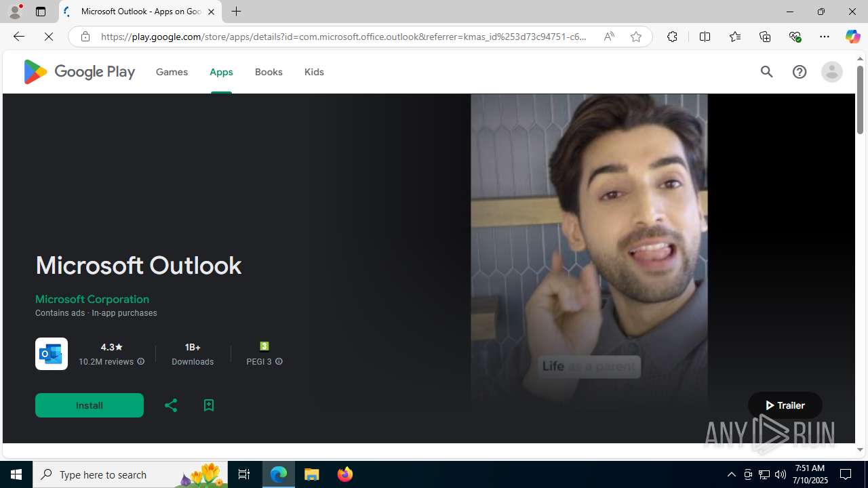Open Edge Extensions menu
Image resolution: width=868 pixels, height=488 pixels.
click(672, 37)
